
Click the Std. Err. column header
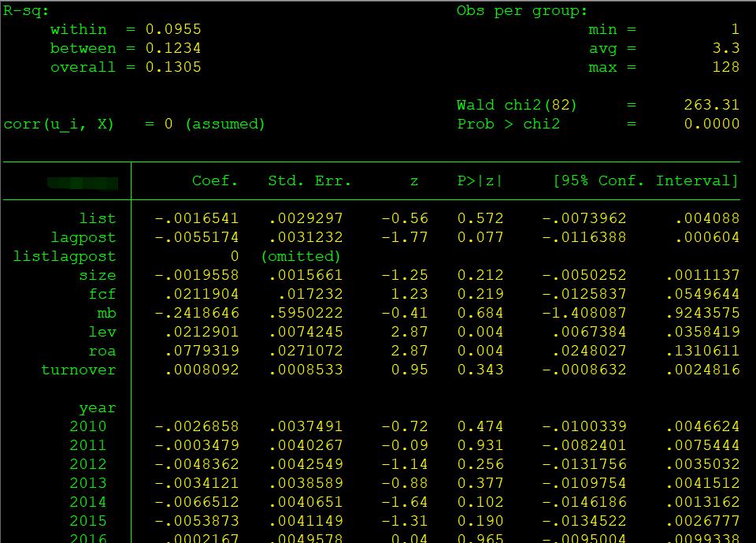click(309, 181)
